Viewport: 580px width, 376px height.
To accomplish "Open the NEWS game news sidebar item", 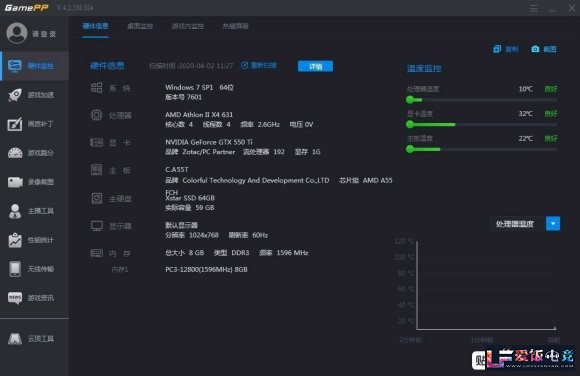I will pos(35,298).
